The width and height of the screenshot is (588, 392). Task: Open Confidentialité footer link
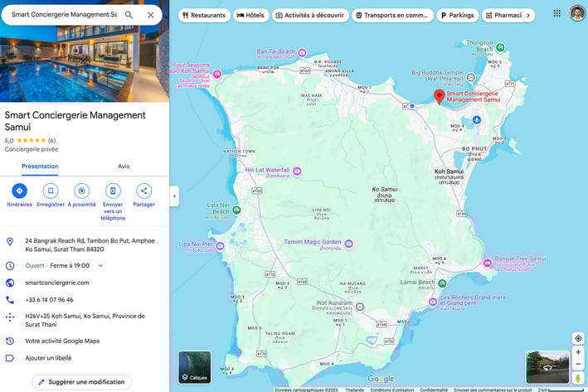434,390
